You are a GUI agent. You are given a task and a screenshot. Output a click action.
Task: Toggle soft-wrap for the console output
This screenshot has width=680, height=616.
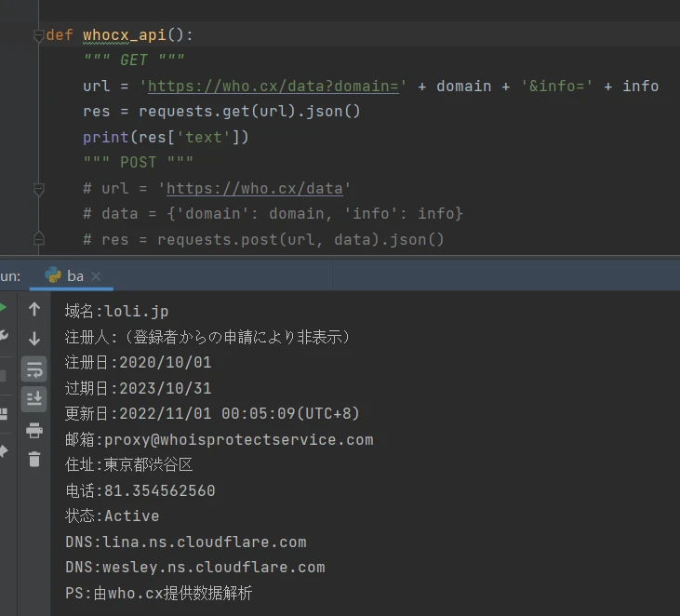point(34,368)
